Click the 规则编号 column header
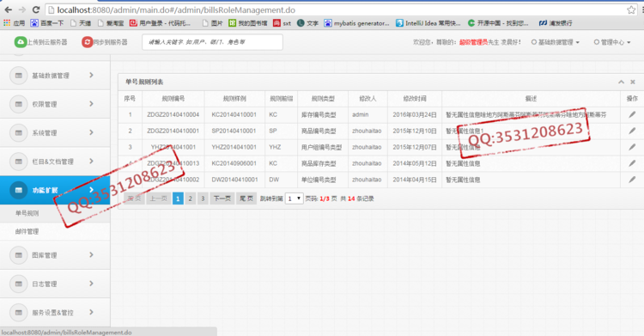 point(173,99)
